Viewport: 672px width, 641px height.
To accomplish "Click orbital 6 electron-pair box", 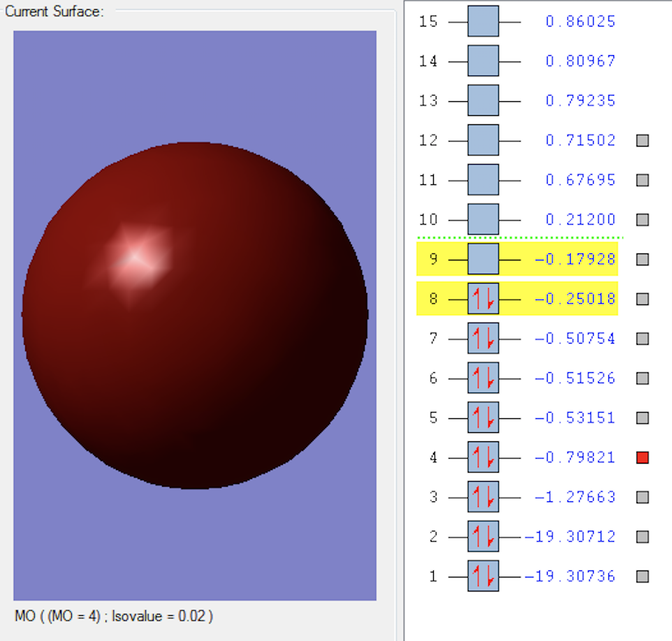I will pyautogui.click(x=483, y=378).
